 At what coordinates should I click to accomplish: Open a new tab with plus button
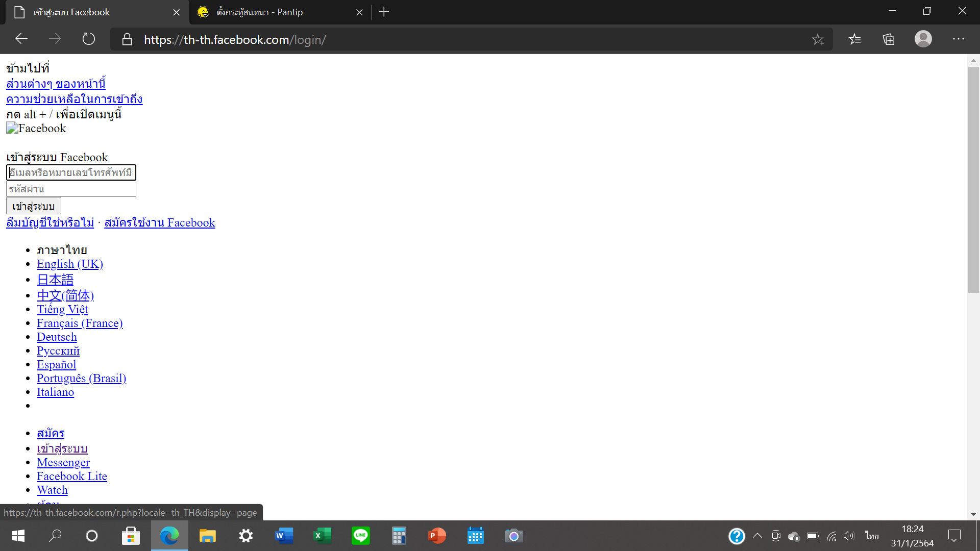pos(384,12)
